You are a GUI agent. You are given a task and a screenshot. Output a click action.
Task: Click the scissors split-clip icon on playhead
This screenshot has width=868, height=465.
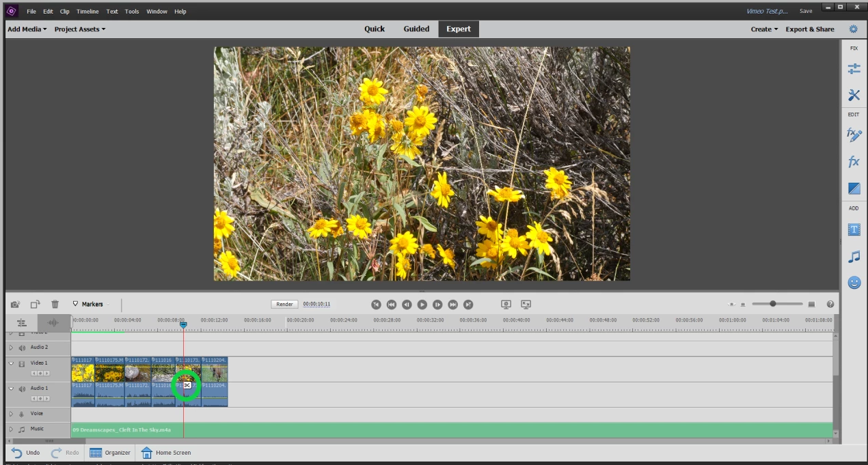click(187, 386)
